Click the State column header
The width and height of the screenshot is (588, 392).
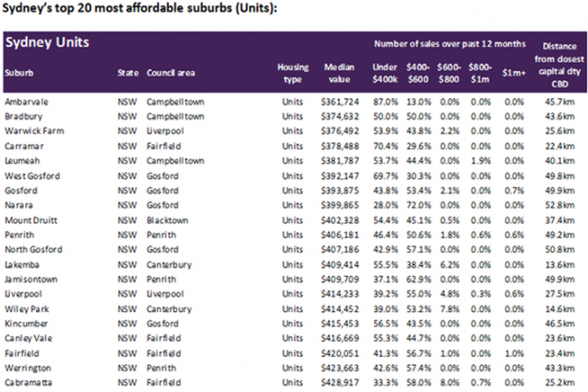point(128,73)
